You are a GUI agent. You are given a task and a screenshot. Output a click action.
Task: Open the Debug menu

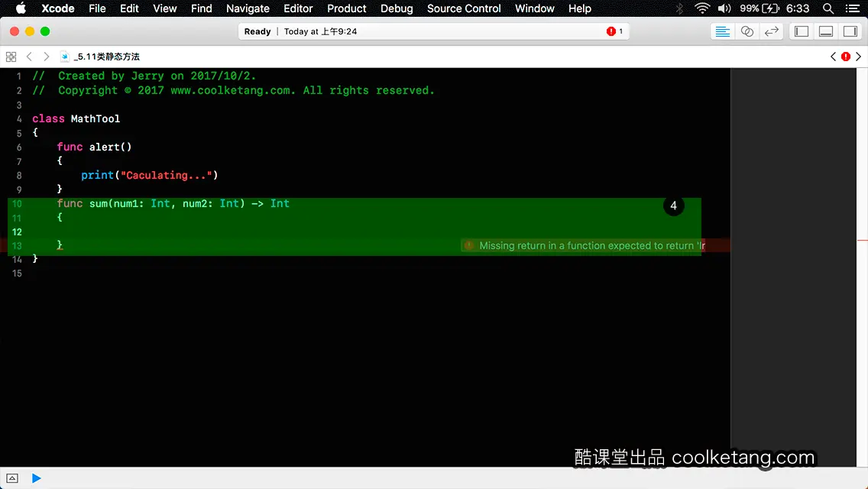[397, 8]
